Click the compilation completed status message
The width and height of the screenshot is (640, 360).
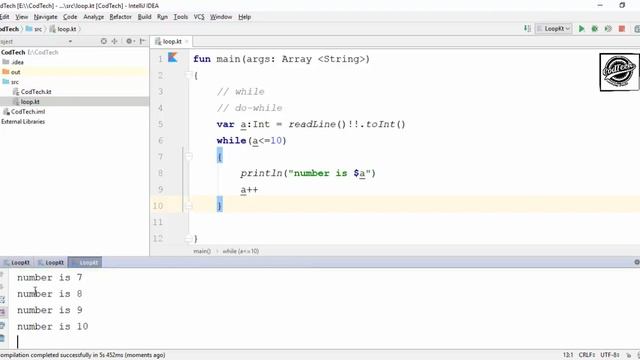(x=82, y=355)
